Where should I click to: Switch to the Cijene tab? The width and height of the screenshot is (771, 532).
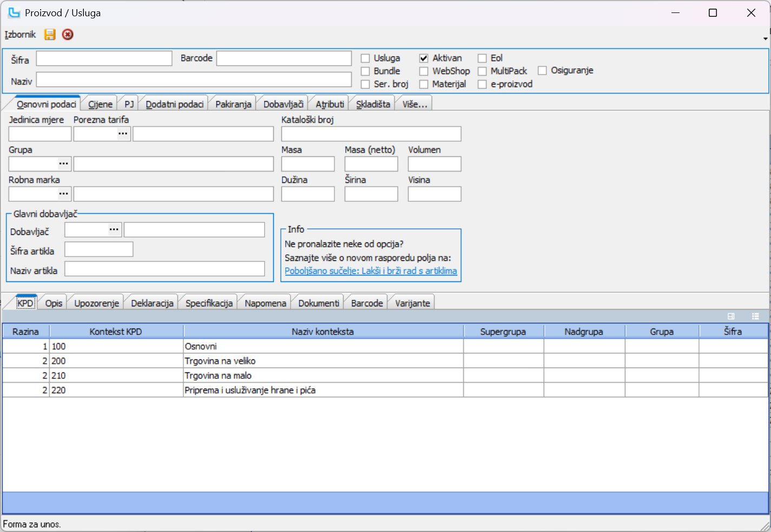100,104
